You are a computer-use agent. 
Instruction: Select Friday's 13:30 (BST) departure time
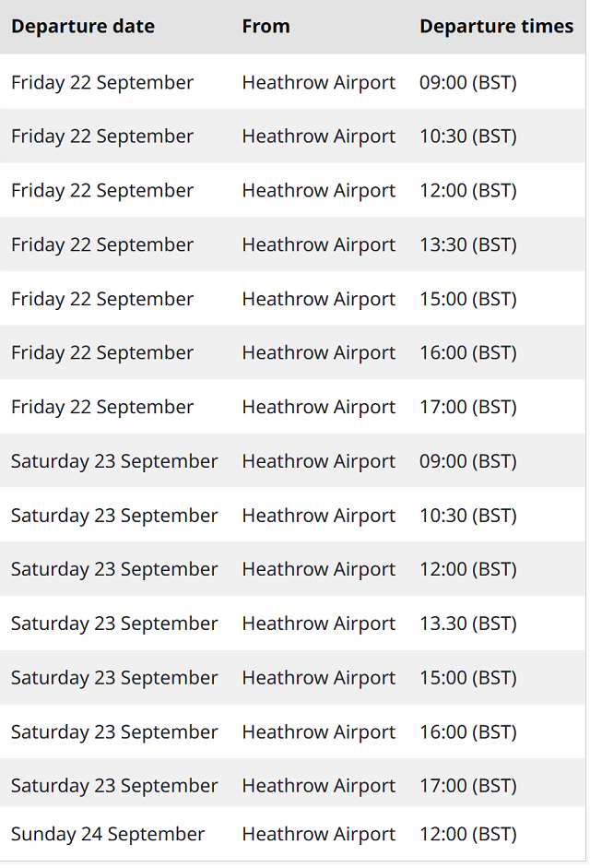[467, 244]
